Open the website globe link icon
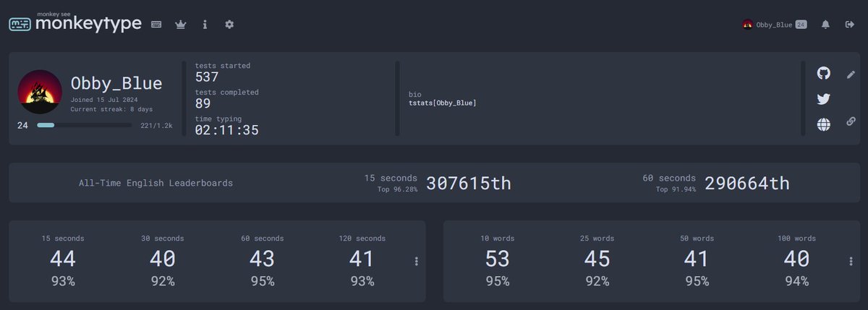The image size is (868, 310). tap(823, 124)
